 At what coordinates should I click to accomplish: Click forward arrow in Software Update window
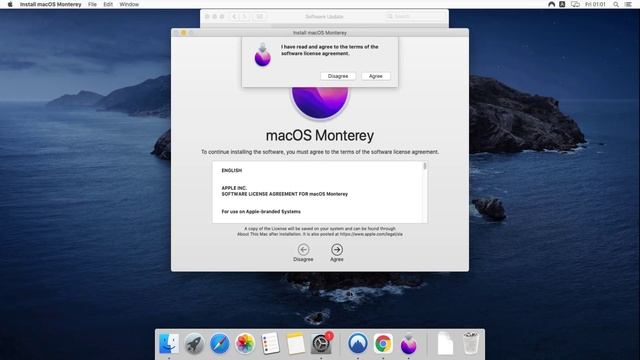tap(244, 16)
